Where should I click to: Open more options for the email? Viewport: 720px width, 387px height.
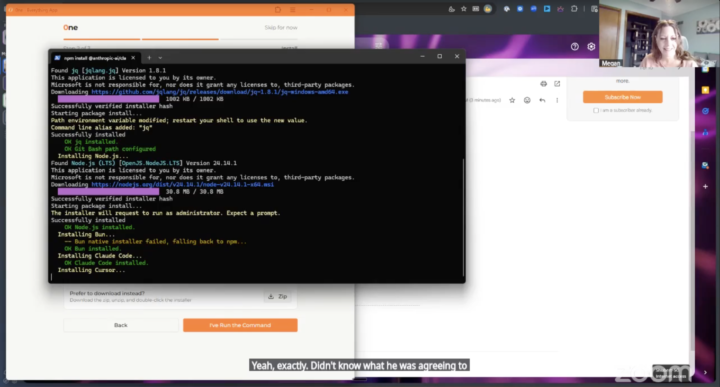(557, 100)
